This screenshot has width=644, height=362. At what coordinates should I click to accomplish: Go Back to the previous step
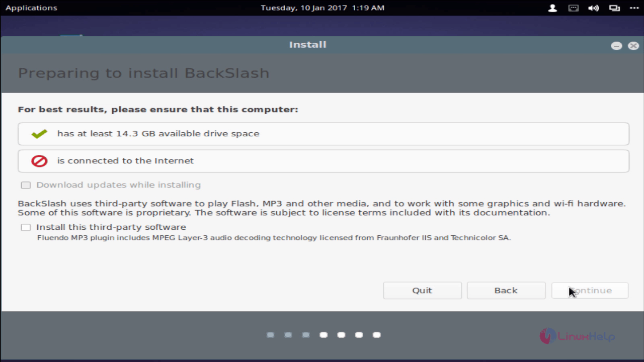pos(506,291)
